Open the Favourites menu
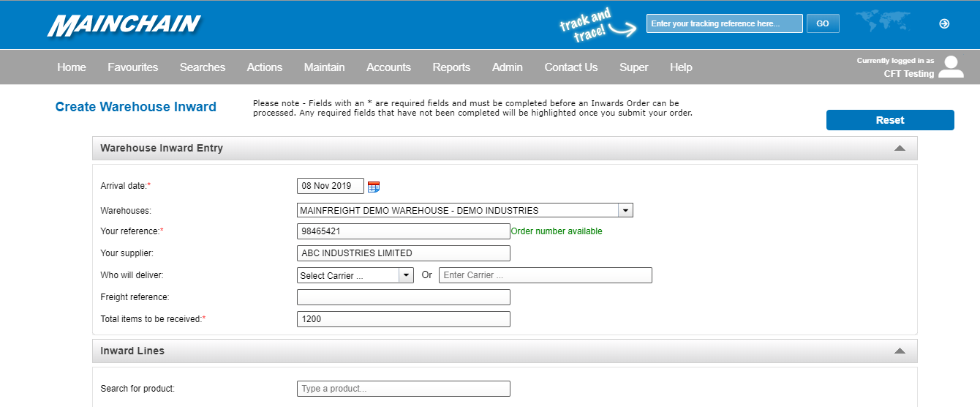 [x=132, y=67]
